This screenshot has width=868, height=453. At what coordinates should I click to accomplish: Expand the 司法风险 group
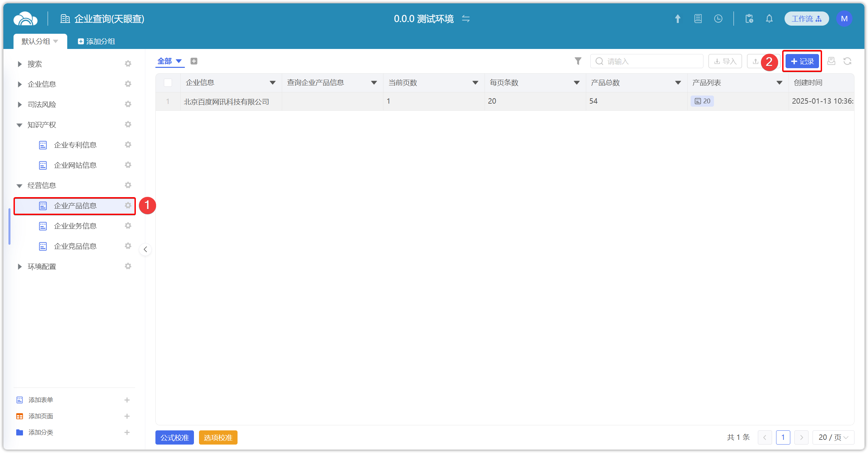[x=20, y=105]
